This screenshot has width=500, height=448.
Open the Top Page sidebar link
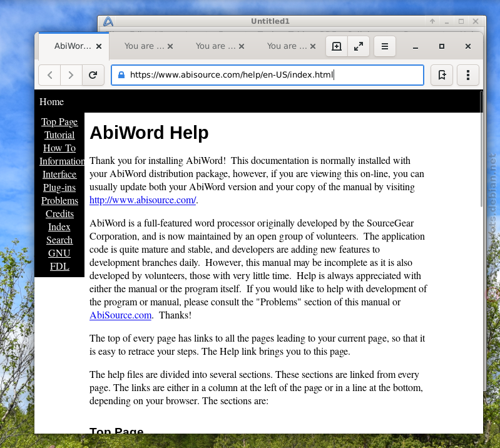59,122
